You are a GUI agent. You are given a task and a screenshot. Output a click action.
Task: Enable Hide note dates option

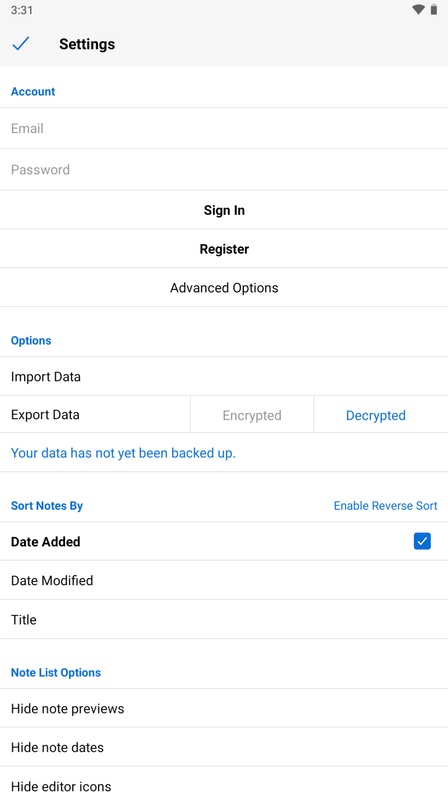click(x=224, y=747)
